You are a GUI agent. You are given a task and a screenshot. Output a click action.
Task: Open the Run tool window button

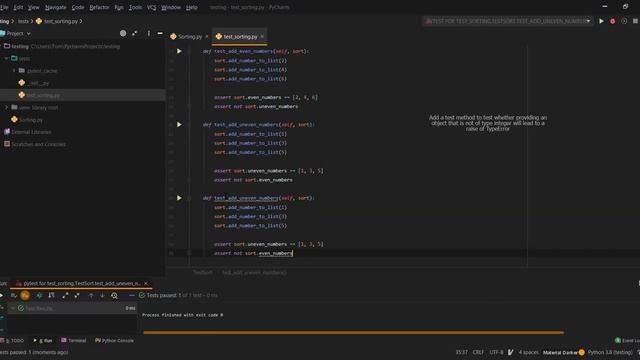tap(43, 340)
